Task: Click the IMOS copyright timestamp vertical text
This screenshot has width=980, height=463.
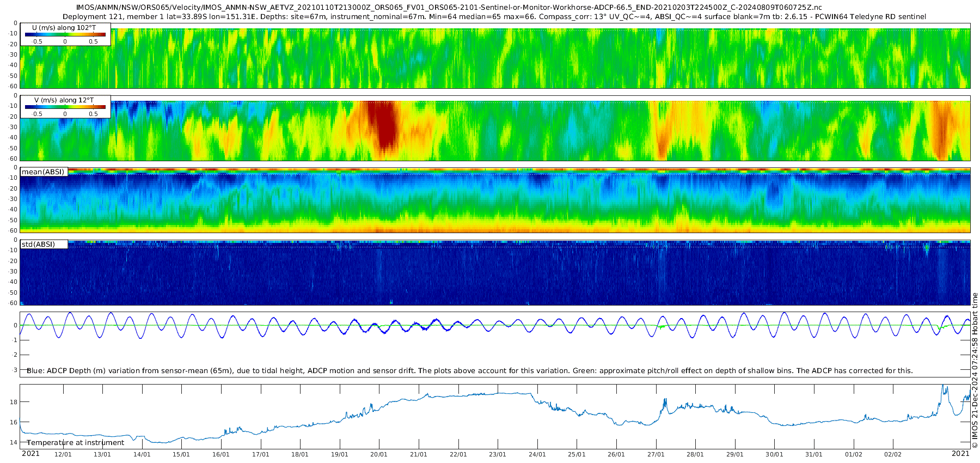Action: pos(975,370)
